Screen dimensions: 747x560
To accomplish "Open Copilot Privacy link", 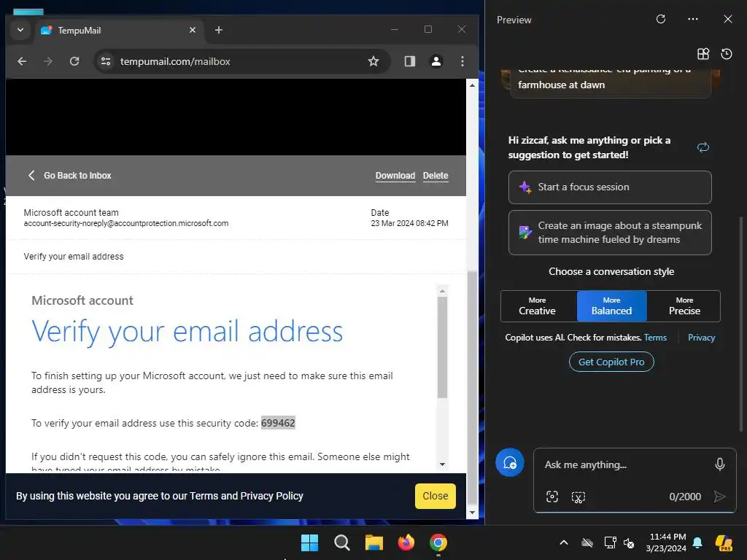I will pyautogui.click(x=701, y=338).
